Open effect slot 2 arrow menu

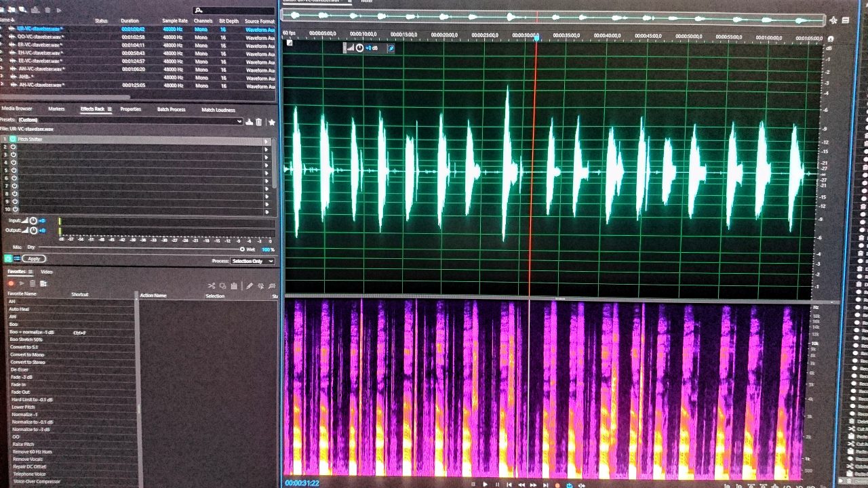266,149
